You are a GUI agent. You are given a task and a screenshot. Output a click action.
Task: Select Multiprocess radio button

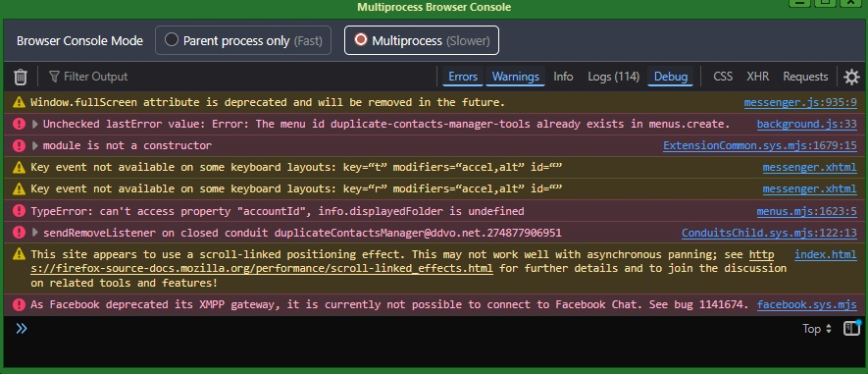pyautogui.click(x=361, y=40)
